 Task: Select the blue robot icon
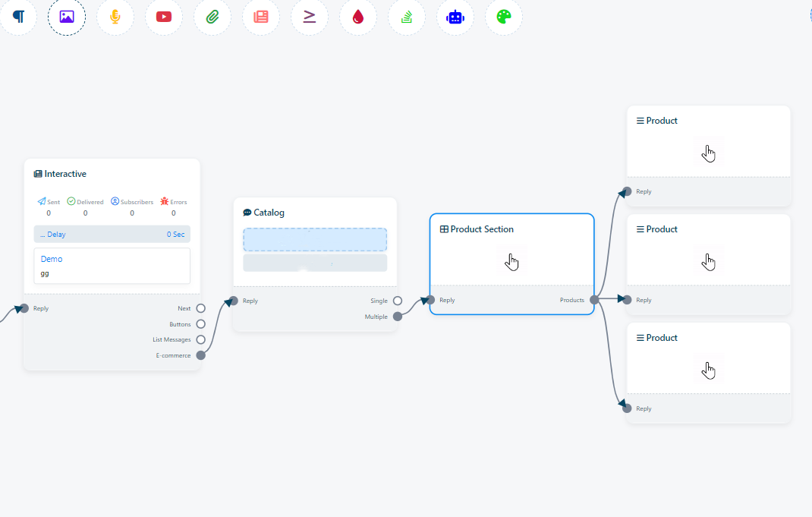coord(455,17)
